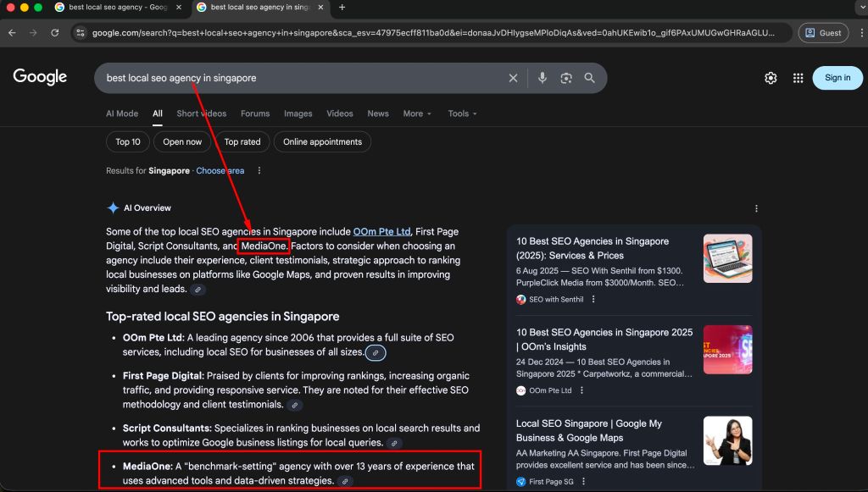Clear the search box with the X icon
Screen dimensions: 868x492
tap(513, 78)
